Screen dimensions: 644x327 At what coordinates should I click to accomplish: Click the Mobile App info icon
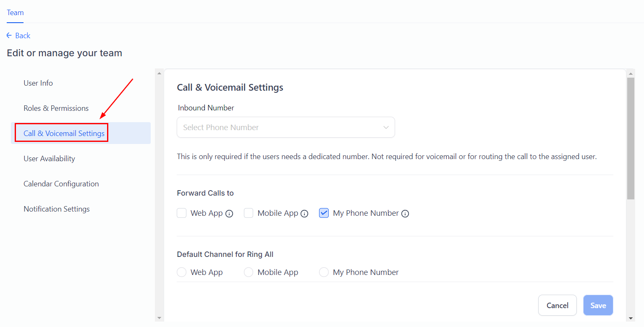coord(304,214)
